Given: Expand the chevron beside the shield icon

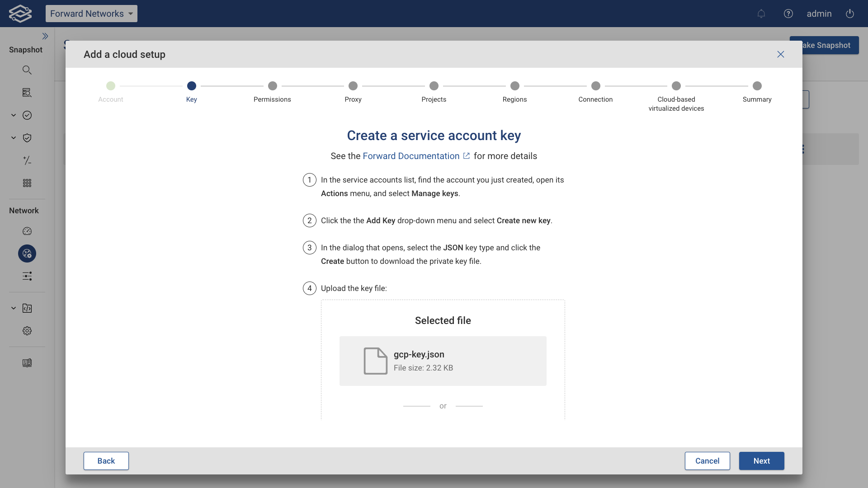Looking at the screenshot, I should point(13,138).
